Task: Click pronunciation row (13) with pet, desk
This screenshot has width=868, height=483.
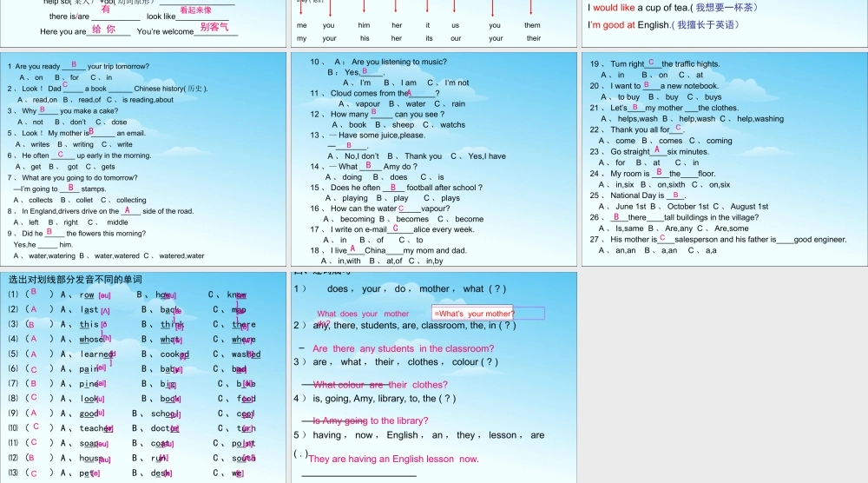Action: tap(126, 473)
